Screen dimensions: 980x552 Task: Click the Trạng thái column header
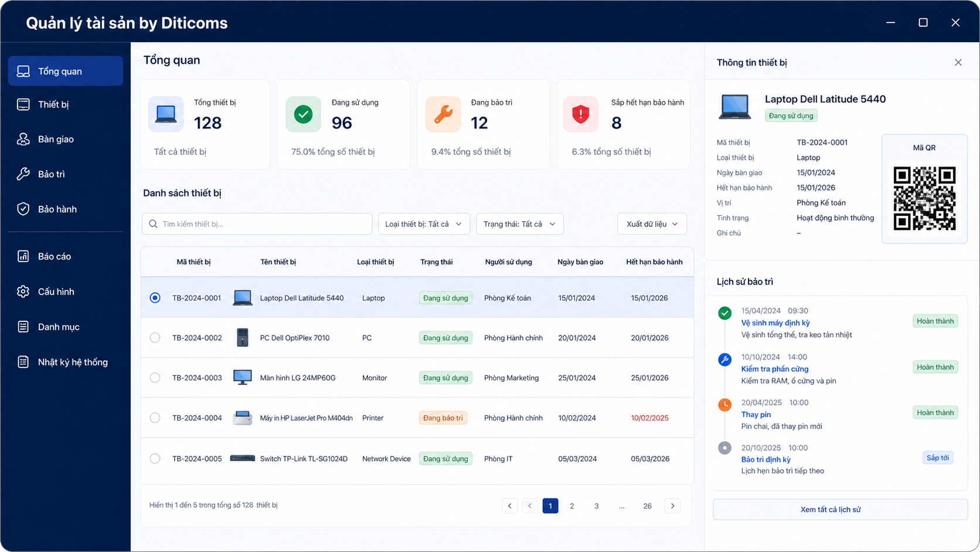click(x=436, y=262)
